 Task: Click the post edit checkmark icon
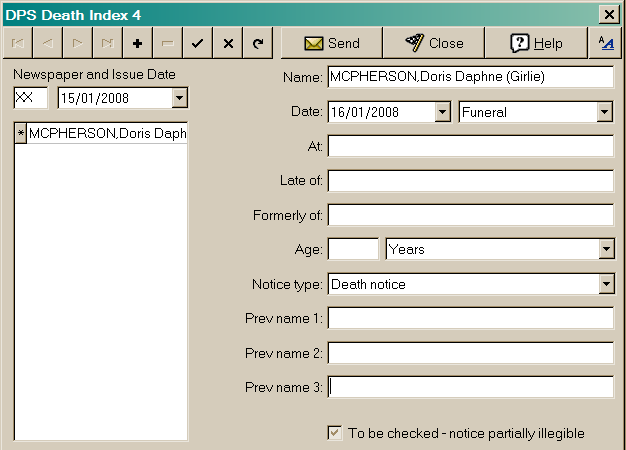click(x=198, y=43)
